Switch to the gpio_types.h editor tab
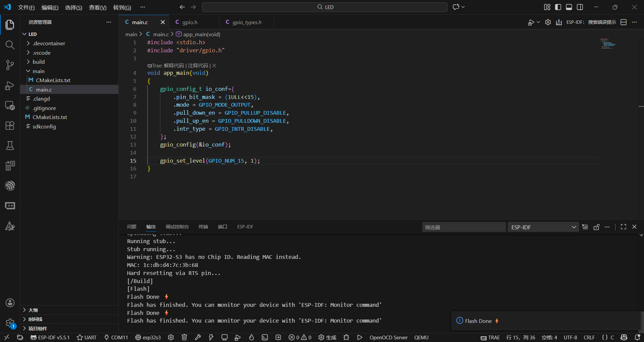Image resolution: width=644 pixels, height=342 pixels. point(247,22)
